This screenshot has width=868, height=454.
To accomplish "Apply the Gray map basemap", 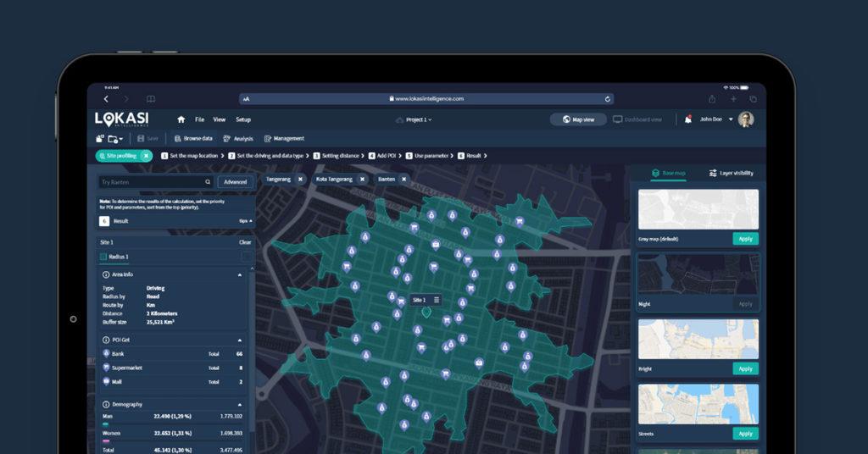I will [745, 239].
